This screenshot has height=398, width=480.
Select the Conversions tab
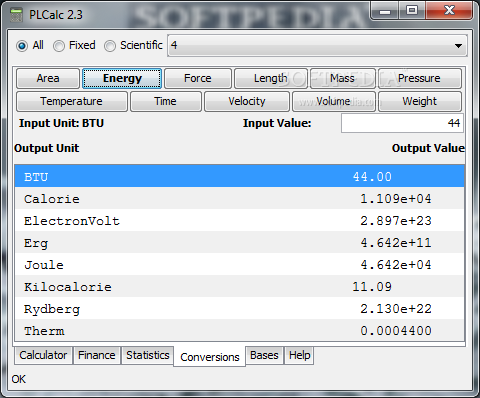[x=210, y=357]
